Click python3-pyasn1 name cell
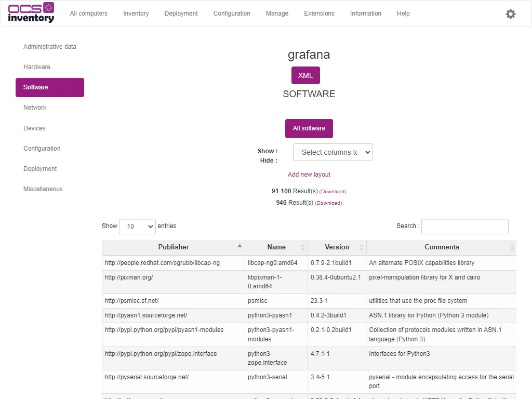This screenshot has height=399, width=532. (276, 315)
